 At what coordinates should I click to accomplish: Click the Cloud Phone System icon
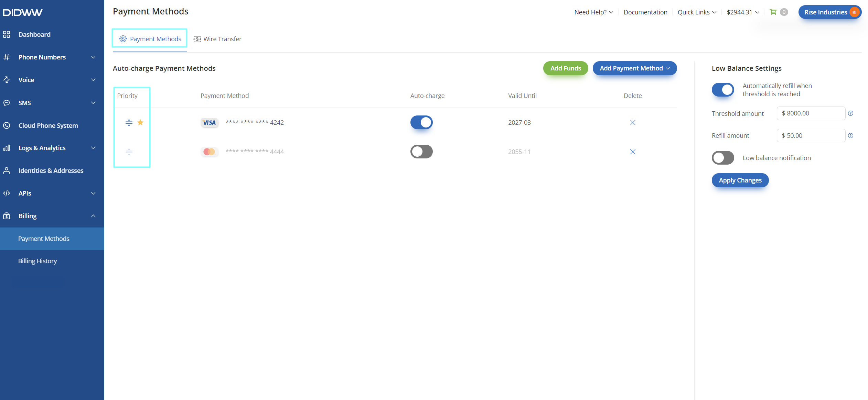7,125
